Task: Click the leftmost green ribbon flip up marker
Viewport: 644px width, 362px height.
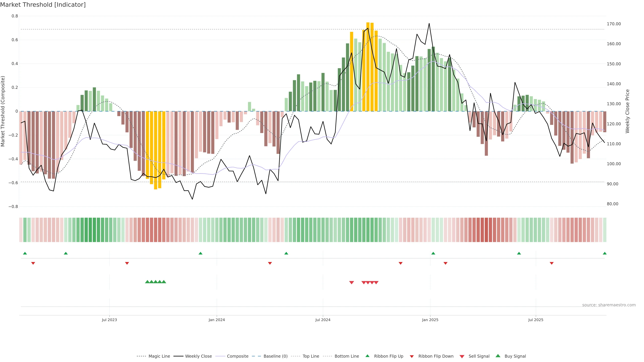Action: pos(25,253)
